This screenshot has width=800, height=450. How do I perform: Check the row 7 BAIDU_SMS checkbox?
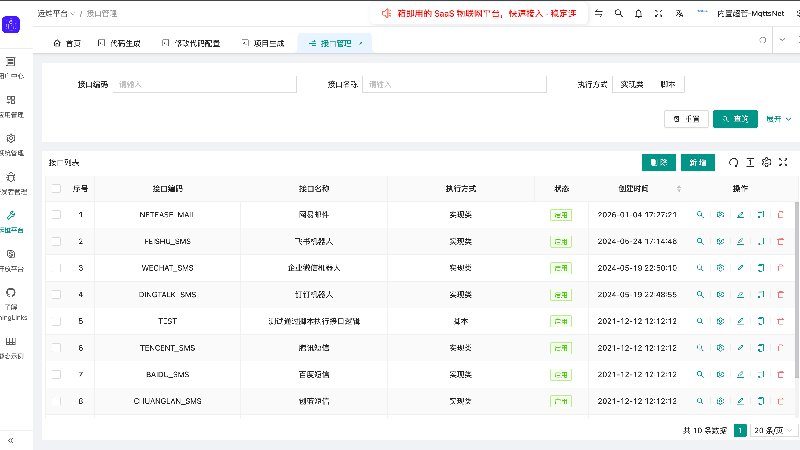[x=56, y=374]
